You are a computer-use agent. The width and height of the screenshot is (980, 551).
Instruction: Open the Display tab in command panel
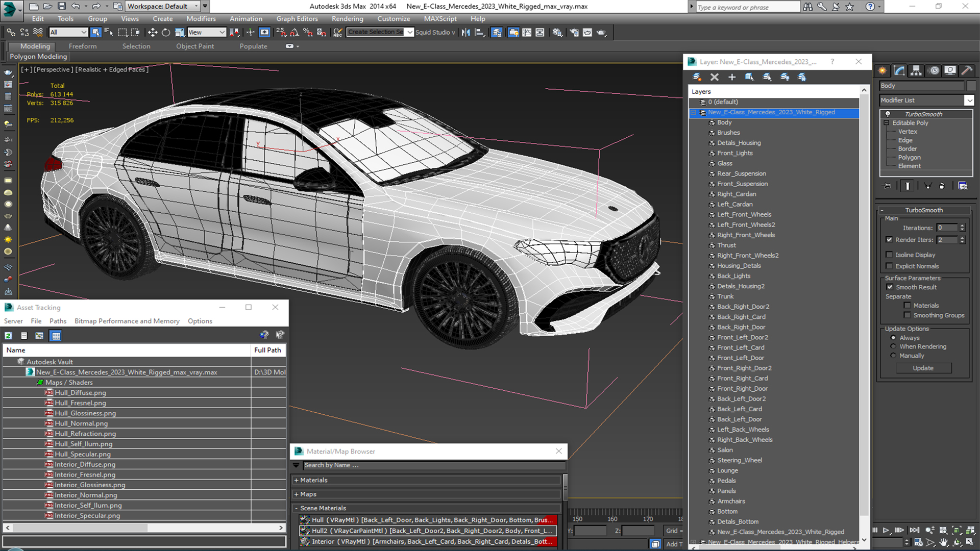tap(950, 70)
